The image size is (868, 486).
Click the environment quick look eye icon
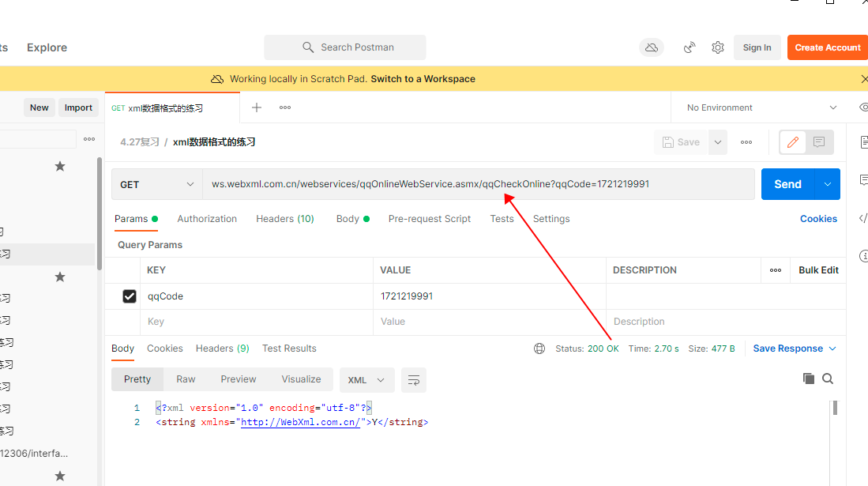click(863, 107)
